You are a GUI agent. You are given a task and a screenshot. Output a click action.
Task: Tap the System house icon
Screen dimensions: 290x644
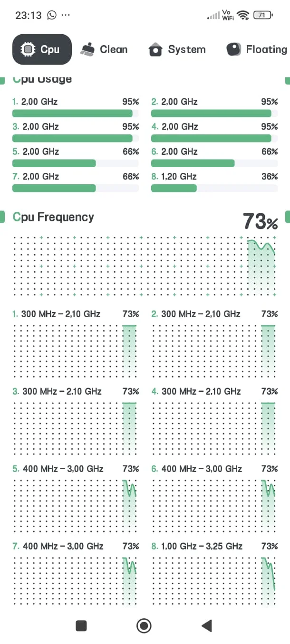tap(155, 49)
